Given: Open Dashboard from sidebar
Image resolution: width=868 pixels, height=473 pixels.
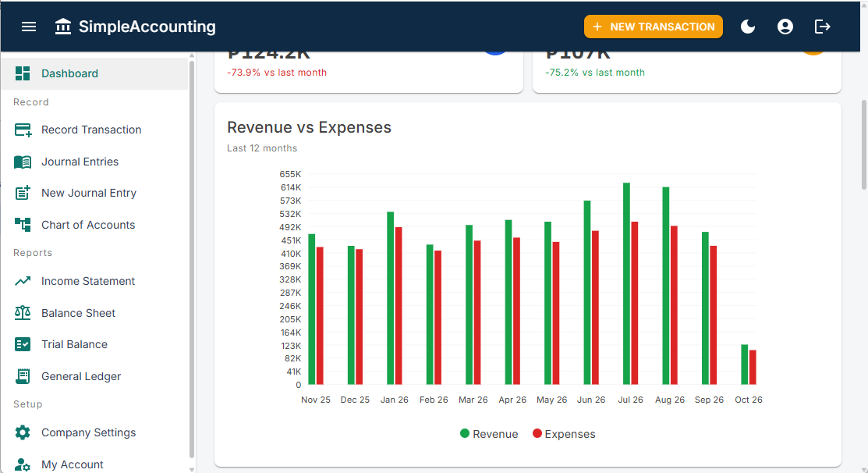Looking at the screenshot, I should pyautogui.click(x=94, y=73).
